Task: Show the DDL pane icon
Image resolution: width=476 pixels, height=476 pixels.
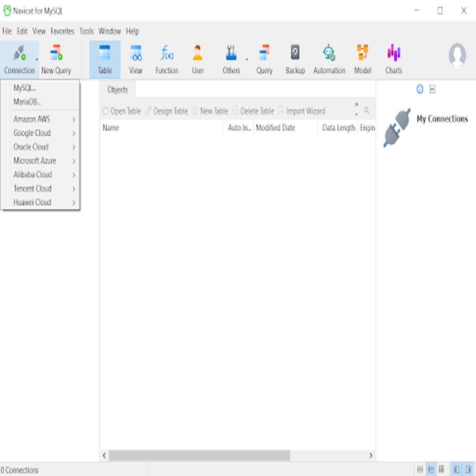Action: pos(432,89)
